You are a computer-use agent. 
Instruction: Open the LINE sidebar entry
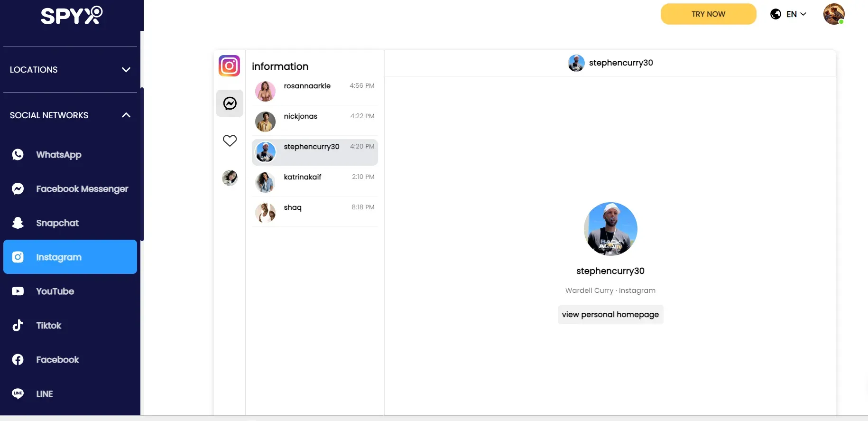[70, 394]
